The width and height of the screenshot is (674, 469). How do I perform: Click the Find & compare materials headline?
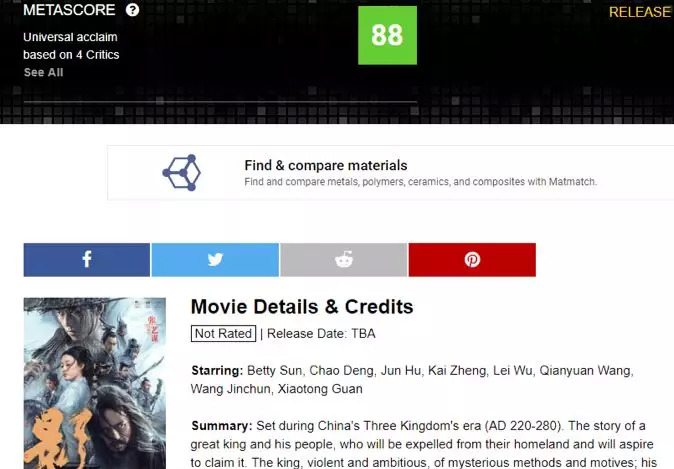326,165
